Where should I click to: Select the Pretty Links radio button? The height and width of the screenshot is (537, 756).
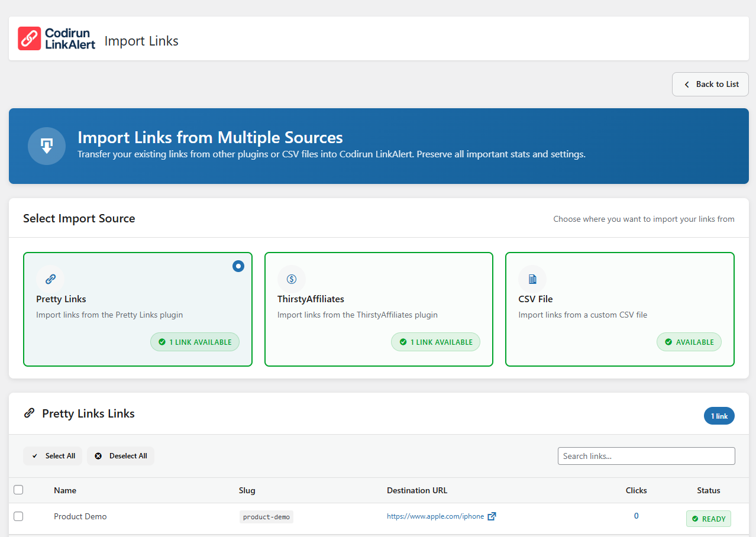[238, 266]
